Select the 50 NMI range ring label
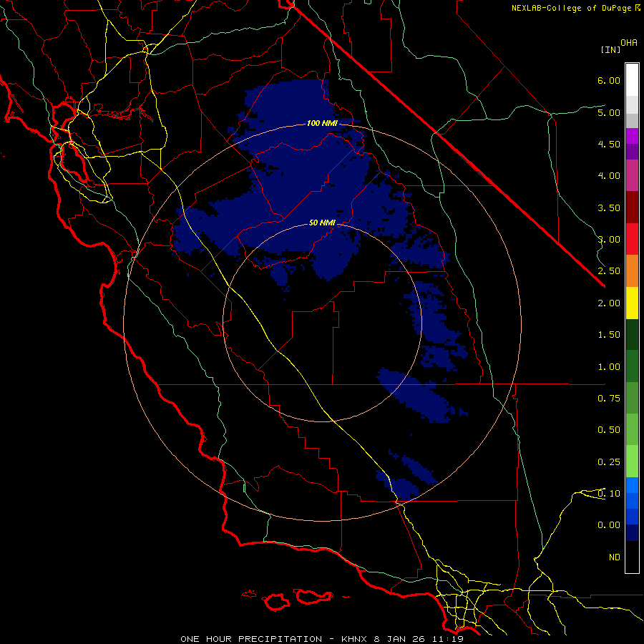Image resolution: width=644 pixels, height=644 pixels. [x=322, y=223]
